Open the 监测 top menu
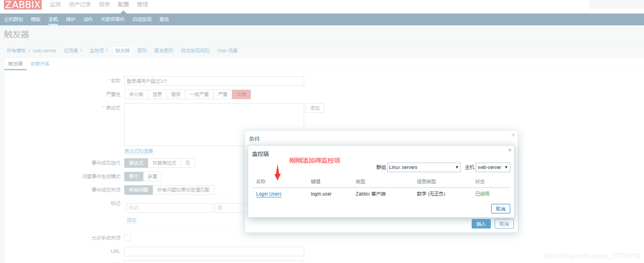Viewport: 644px width, 263px height. [x=55, y=4]
